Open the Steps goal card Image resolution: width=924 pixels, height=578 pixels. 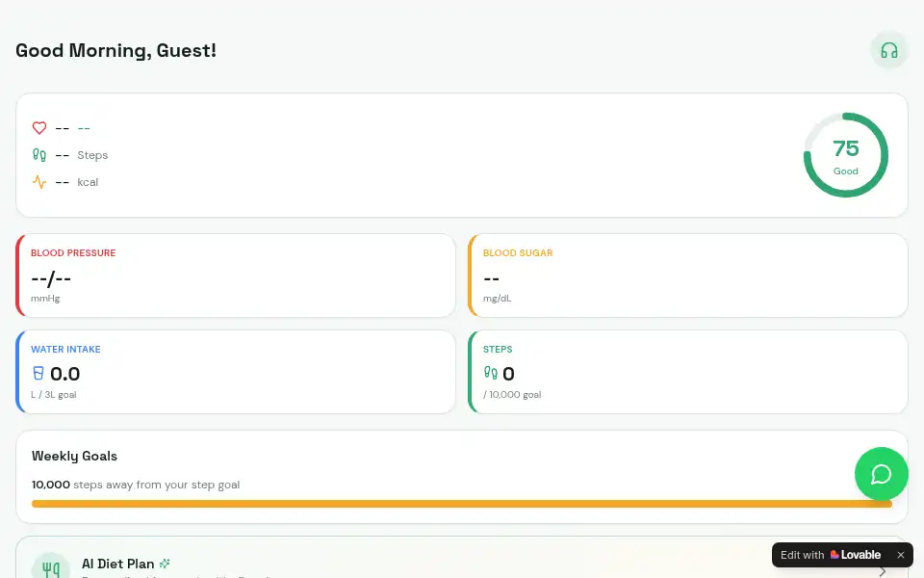point(687,372)
